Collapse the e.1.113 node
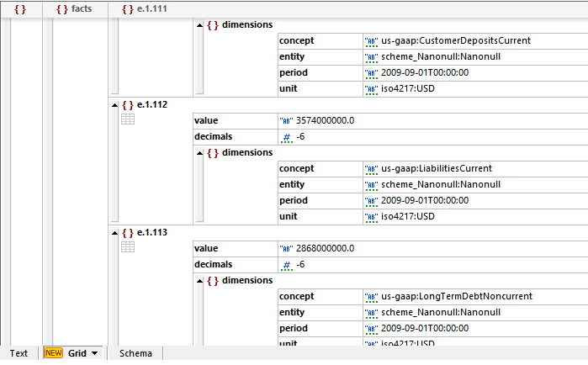 click(115, 233)
